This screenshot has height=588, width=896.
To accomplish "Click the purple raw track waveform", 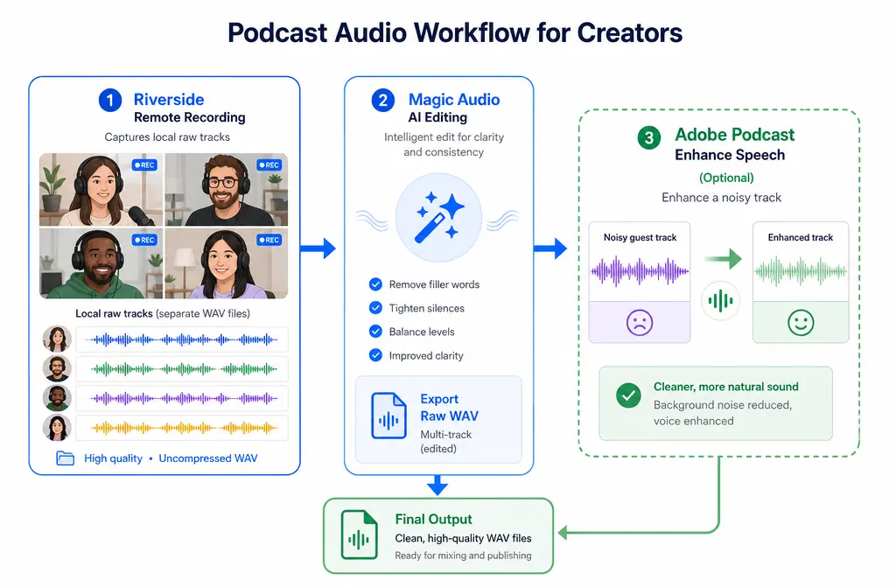I will click(182, 398).
